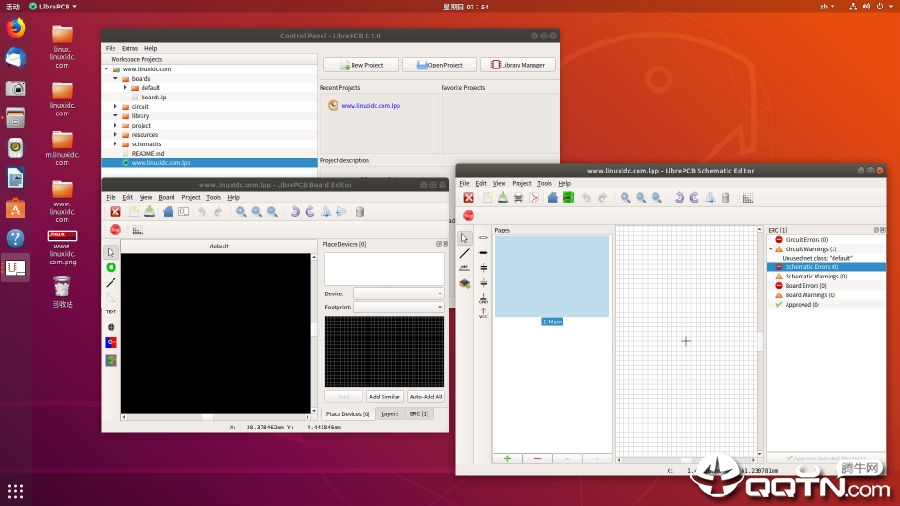Select the draw trace tool in Board Editor

[111, 283]
